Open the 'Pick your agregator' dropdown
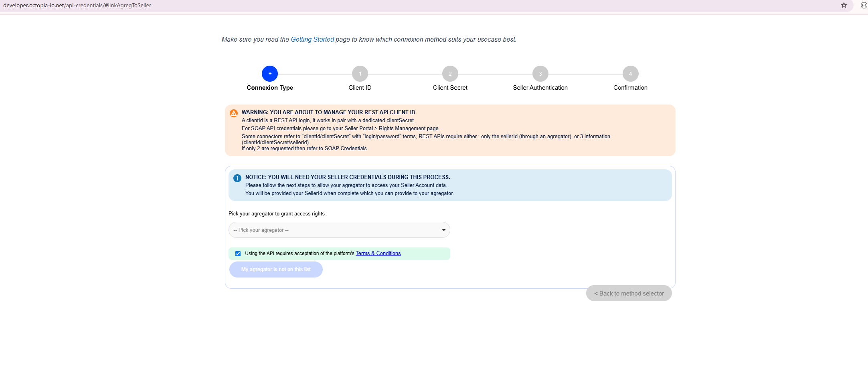The width and height of the screenshot is (868, 376). [x=339, y=230]
